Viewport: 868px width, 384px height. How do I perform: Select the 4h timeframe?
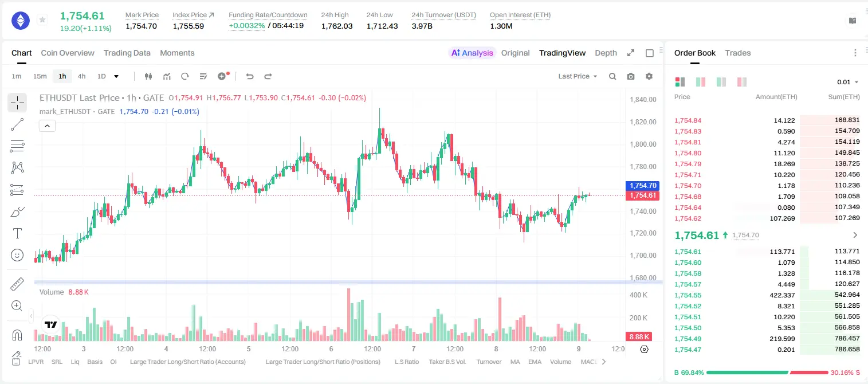81,76
